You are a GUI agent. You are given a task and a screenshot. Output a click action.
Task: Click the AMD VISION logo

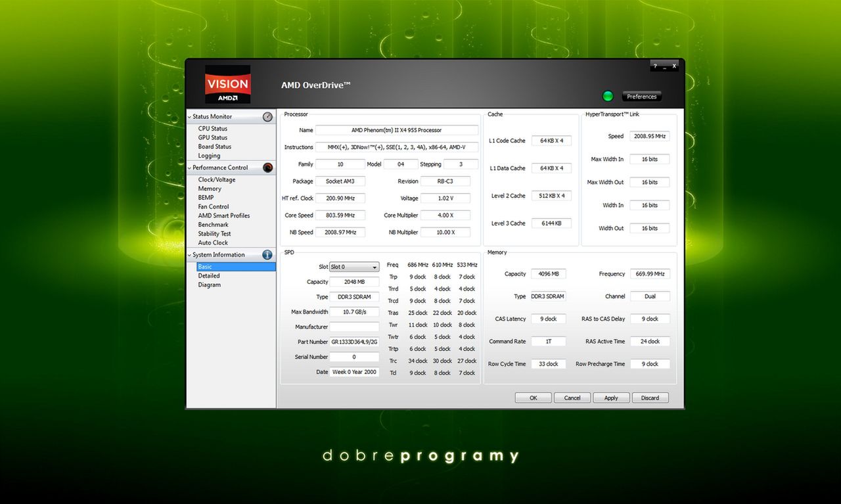point(227,84)
